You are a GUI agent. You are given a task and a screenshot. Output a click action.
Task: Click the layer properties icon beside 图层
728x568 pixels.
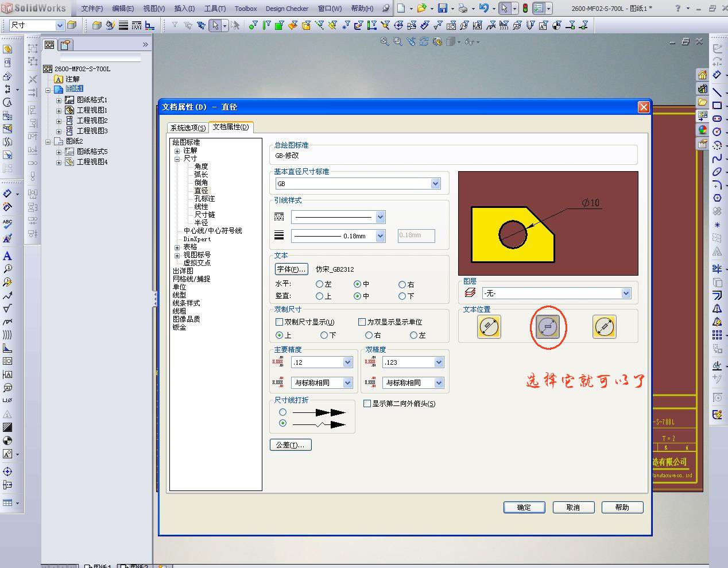tap(470, 293)
